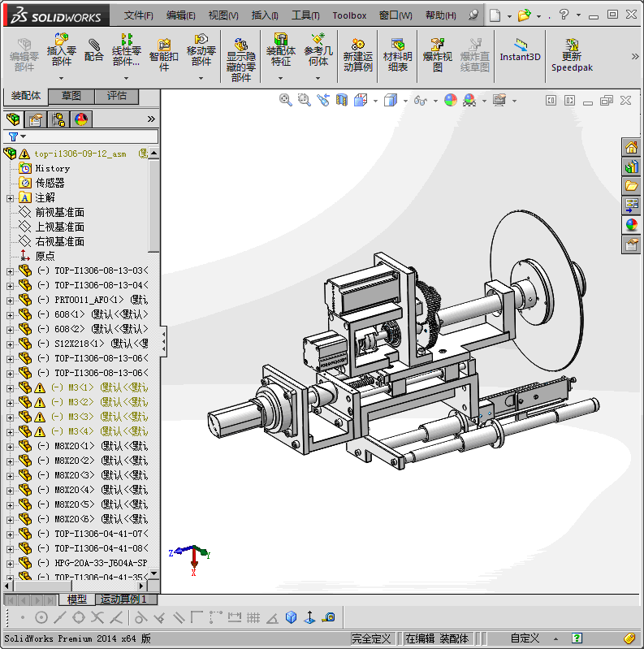Click the View Orientation icon
The width and height of the screenshot is (644, 649).
click(x=361, y=100)
